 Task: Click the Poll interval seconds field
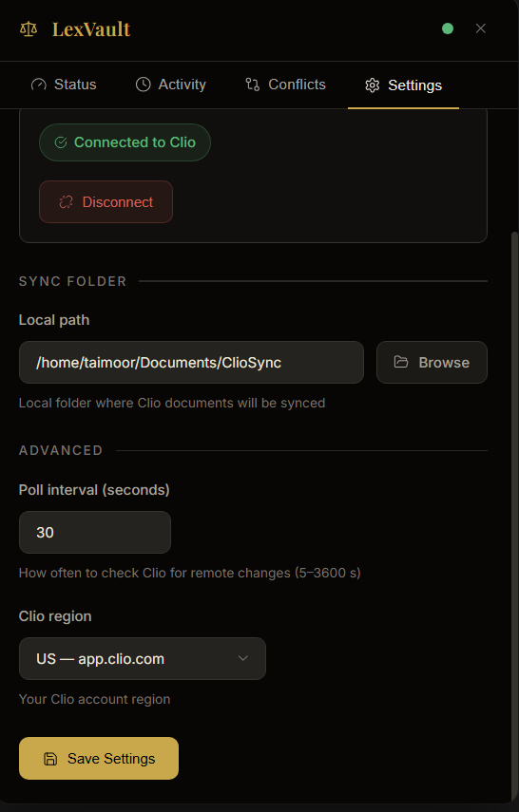[x=95, y=533]
